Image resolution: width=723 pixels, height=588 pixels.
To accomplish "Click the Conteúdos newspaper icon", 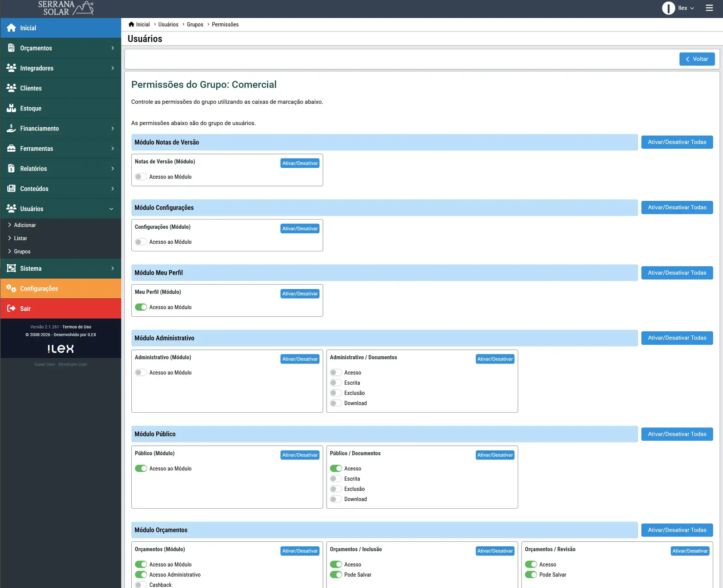I will click(11, 189).
